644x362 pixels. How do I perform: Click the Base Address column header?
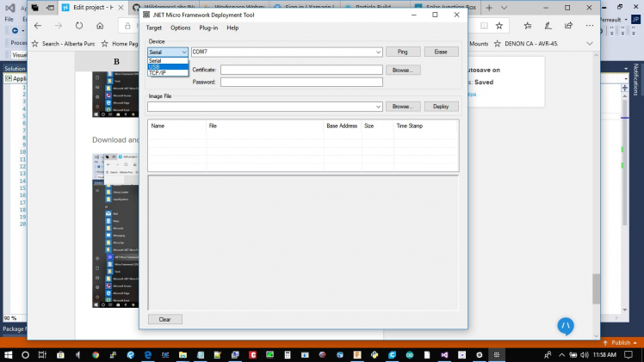[343, 126]
